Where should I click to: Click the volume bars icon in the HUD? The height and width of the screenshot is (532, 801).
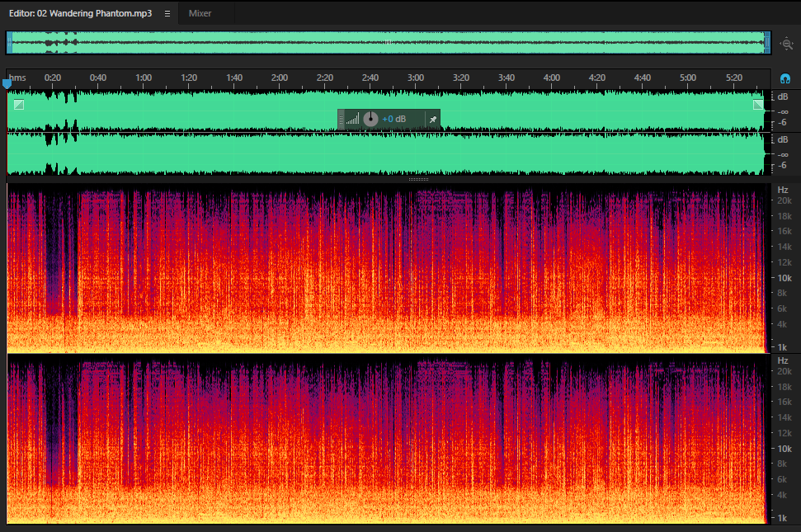[352, 120]
